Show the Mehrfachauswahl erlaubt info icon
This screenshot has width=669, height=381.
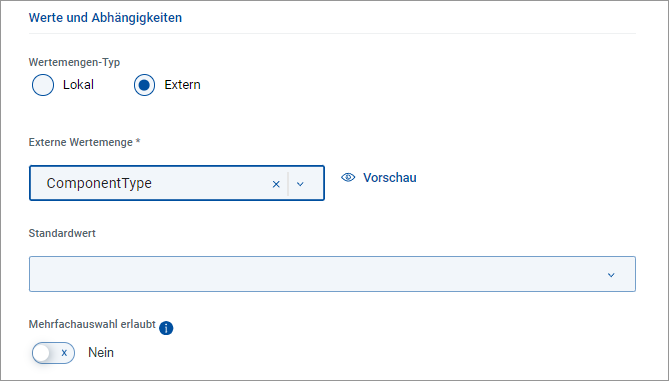pyautogui.click(x=166, y=328)
